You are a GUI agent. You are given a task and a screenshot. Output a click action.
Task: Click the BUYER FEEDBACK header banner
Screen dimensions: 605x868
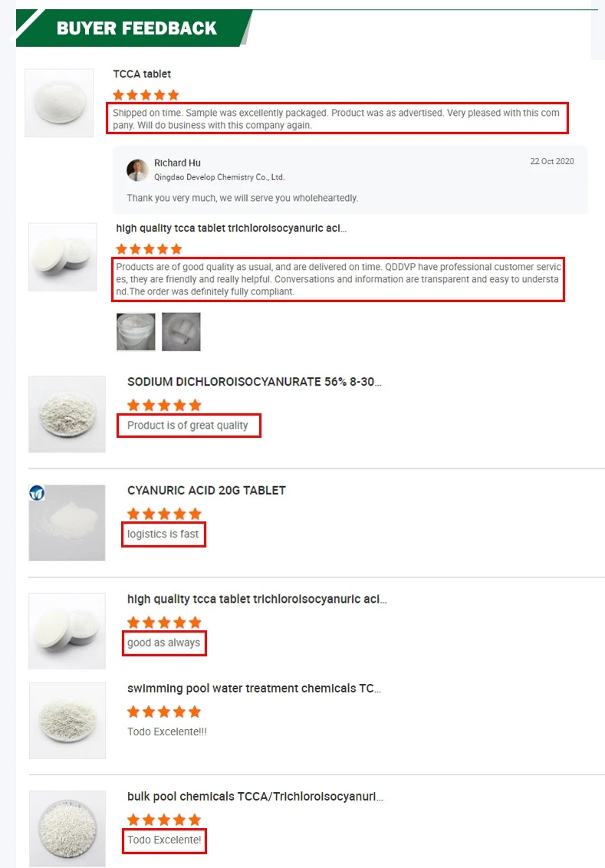tap(134, 28)
